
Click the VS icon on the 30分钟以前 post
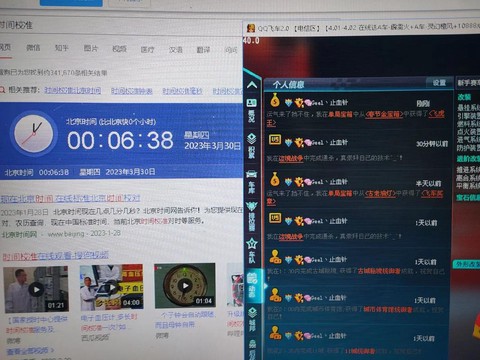[x=275, y=140]
